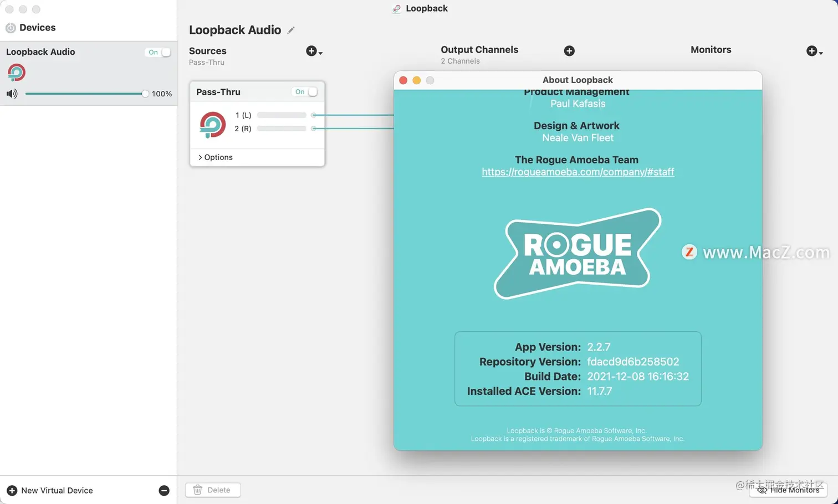Minimize the About Loopback window
Screen dimensions: 838x504
point(417,80)
